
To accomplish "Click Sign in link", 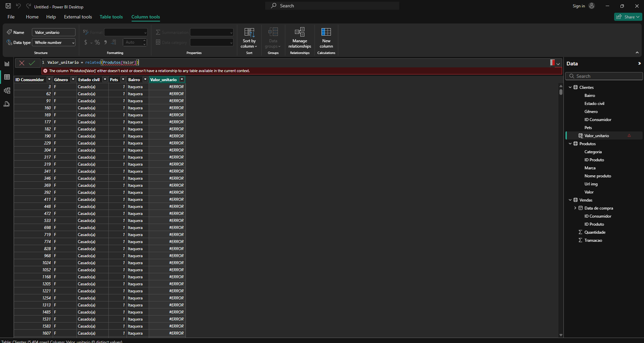I will pyautogui.click(x=579, y=6).
